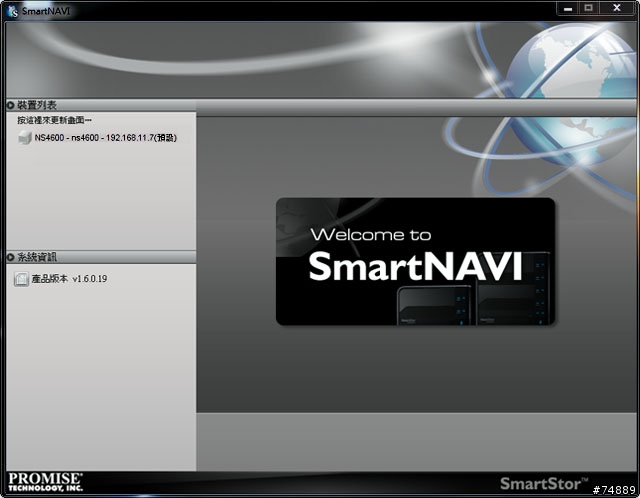
Task: Collapse the 系統資訊 panel arrow
Action: click(x=11, y=257)
